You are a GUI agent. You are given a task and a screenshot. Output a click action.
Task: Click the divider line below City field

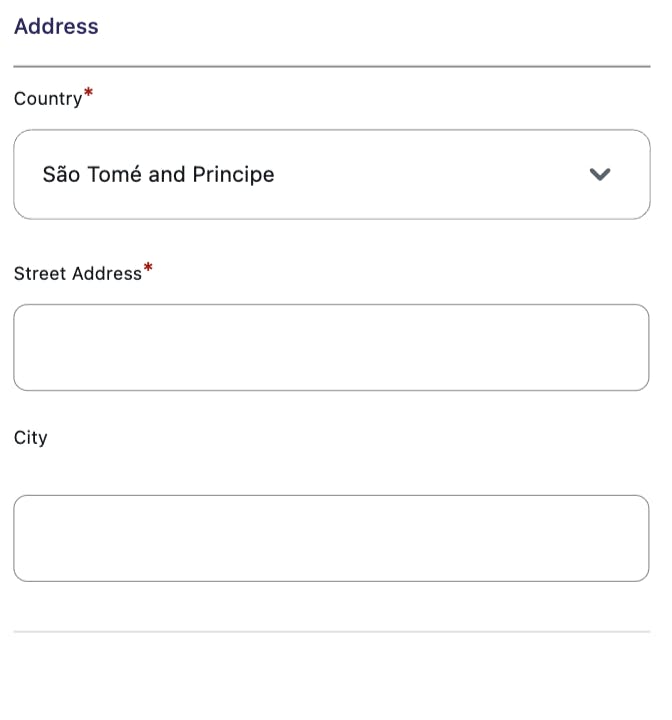pos(331,631)
